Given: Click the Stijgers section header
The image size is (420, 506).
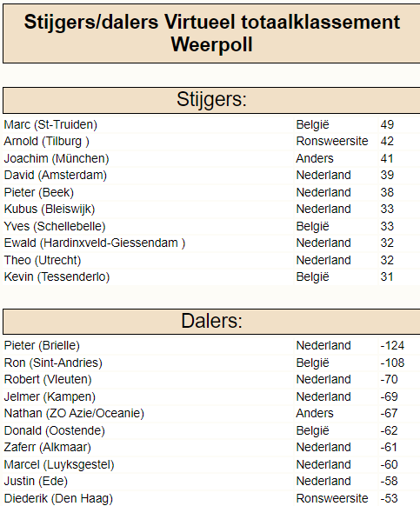Looking at the screenshot, I should tap(211, 100).
